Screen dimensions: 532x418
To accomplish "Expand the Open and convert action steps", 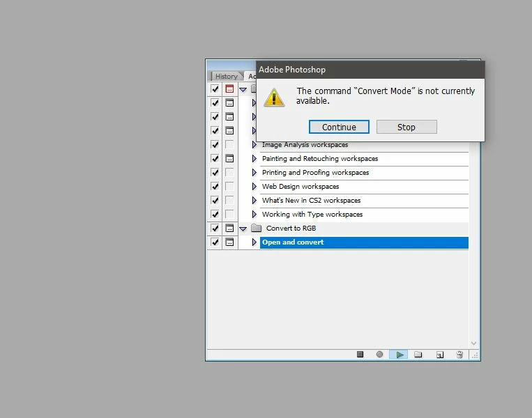I will click(x=254, y=242).
